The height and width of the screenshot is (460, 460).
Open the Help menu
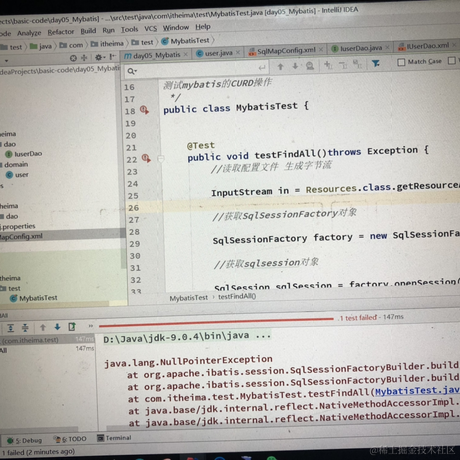(203, 27)
